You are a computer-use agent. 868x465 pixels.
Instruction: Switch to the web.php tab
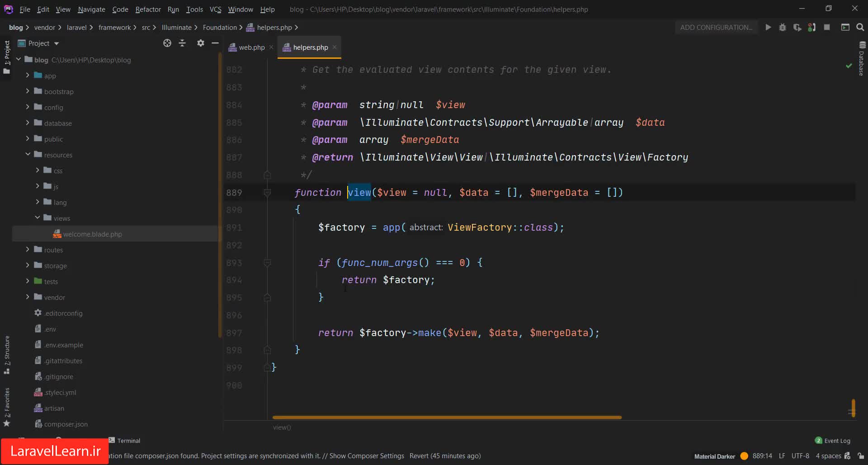coord(251,47)
